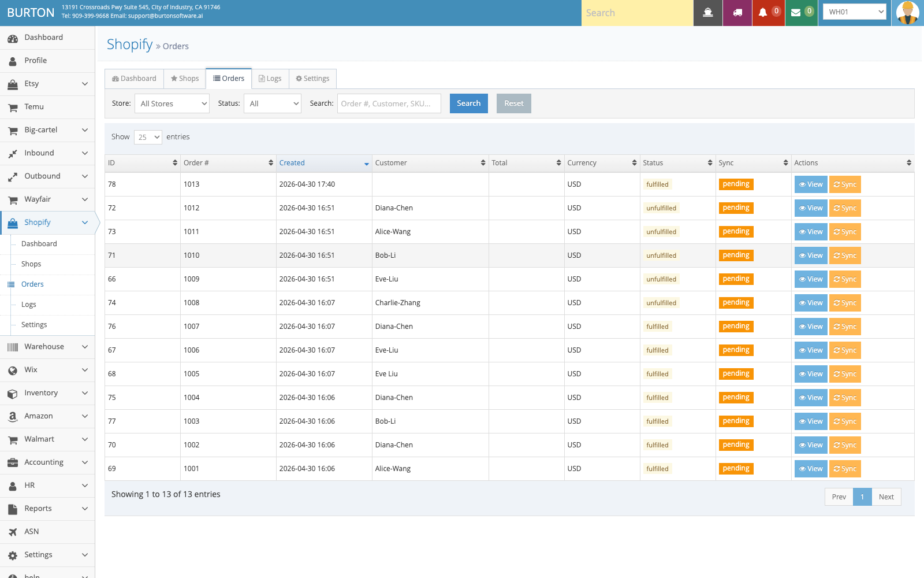Open the WH01 warehouse dropdown
This screenshot has height=578, width=924.
pyautogui.click(x=855, y=12)
